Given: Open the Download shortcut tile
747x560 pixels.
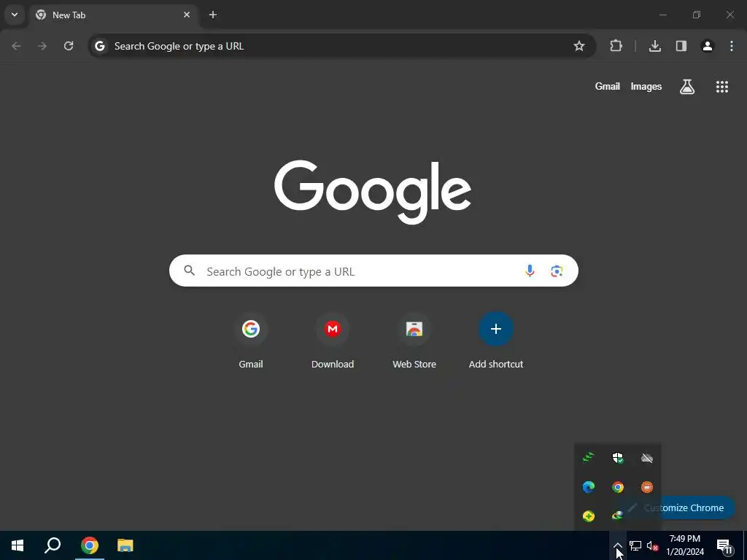Looking at the screenshot, I should click(333, 341).
